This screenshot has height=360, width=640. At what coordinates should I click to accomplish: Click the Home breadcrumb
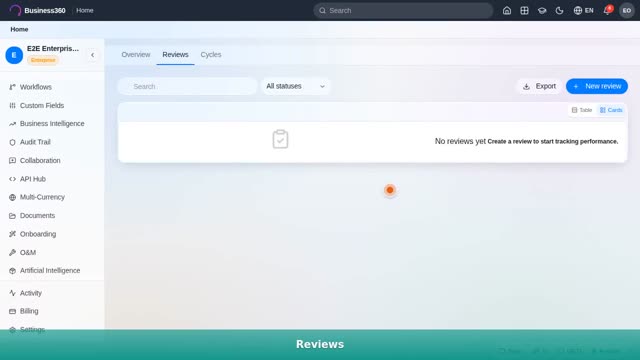click(19, 29)
